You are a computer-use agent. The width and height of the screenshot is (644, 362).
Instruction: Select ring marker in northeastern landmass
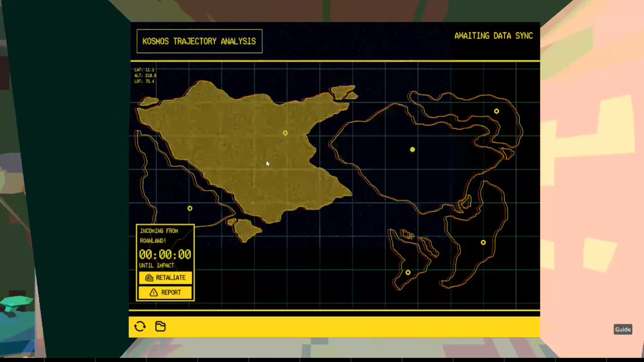tap(496, 111)
